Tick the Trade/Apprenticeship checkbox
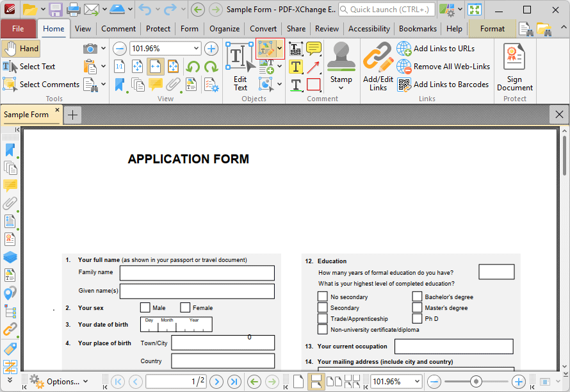 (x=322, y=318)
